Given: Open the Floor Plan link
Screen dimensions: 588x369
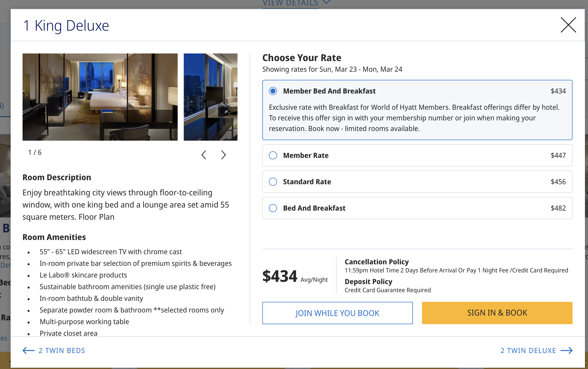Looking at the screenshot, I should (97, 217).
